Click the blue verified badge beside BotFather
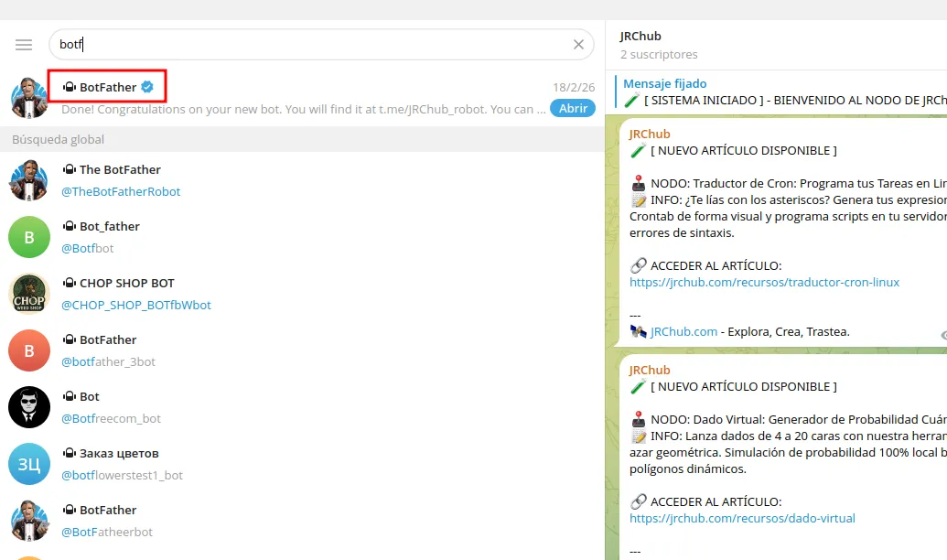This screenshot has height=560, width=947. [146, 87]
